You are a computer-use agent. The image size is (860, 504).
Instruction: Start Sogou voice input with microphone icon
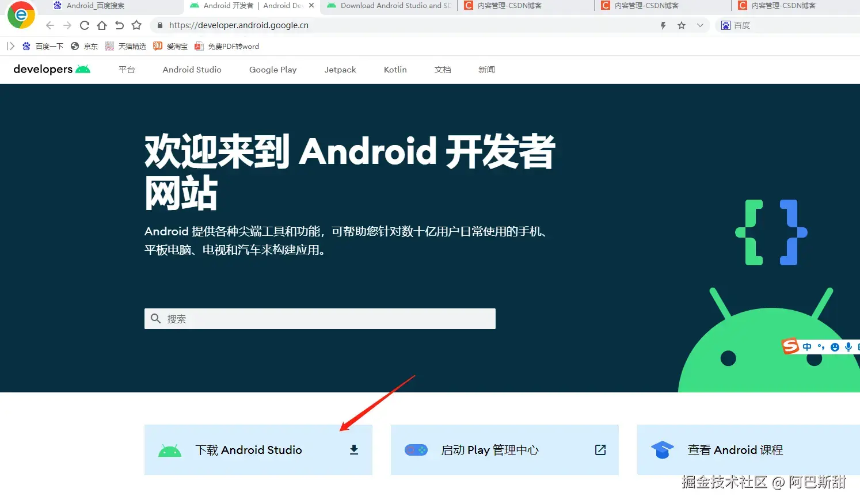pos(847,346)
